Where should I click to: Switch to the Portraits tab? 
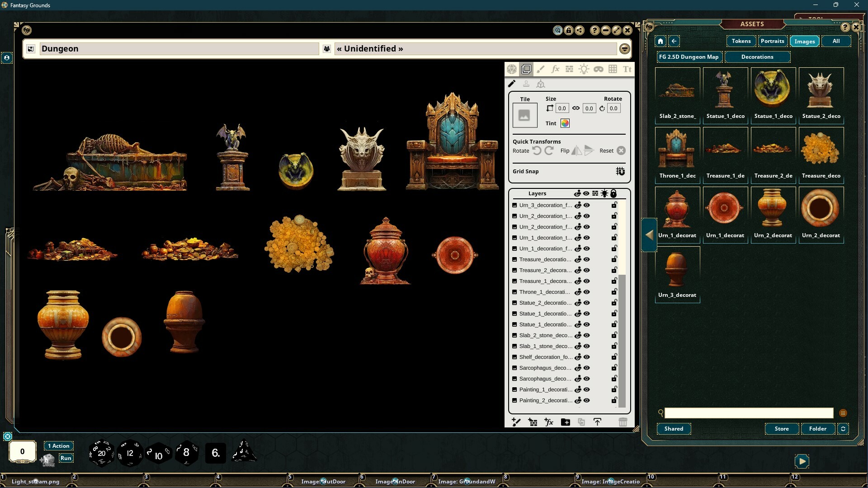773,41
